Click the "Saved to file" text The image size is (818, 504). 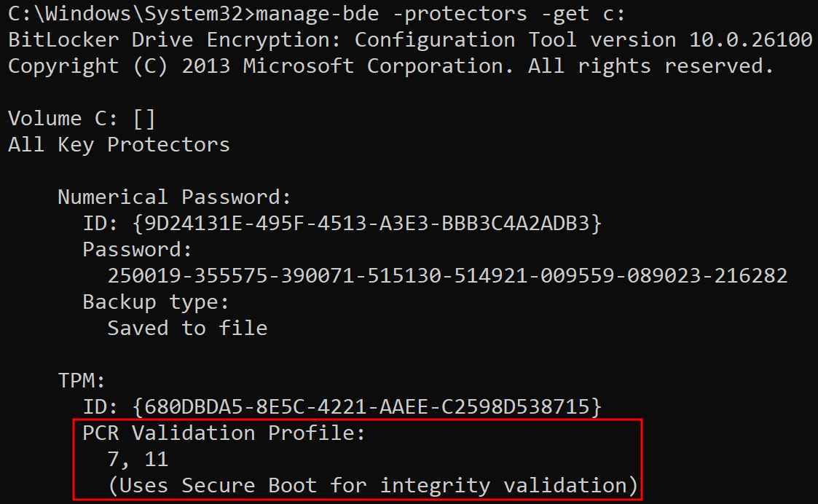(x=187, y=328)
